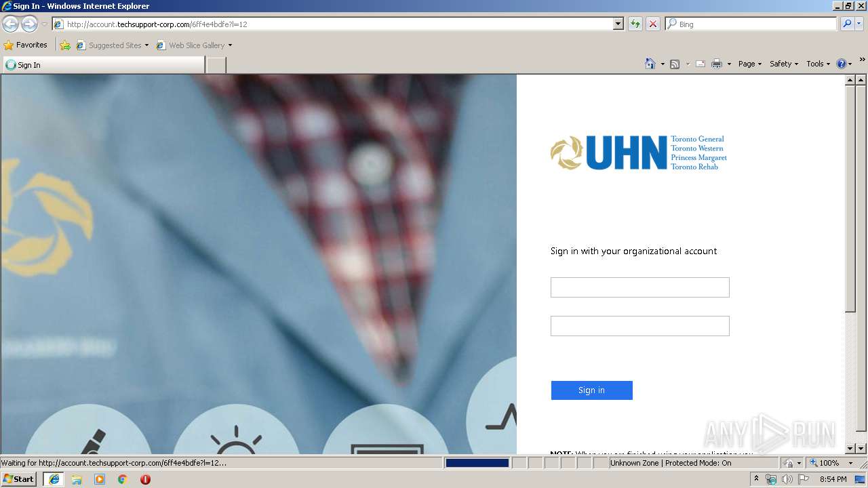Open Windows Media Player taskbar icon

point(100,479)
